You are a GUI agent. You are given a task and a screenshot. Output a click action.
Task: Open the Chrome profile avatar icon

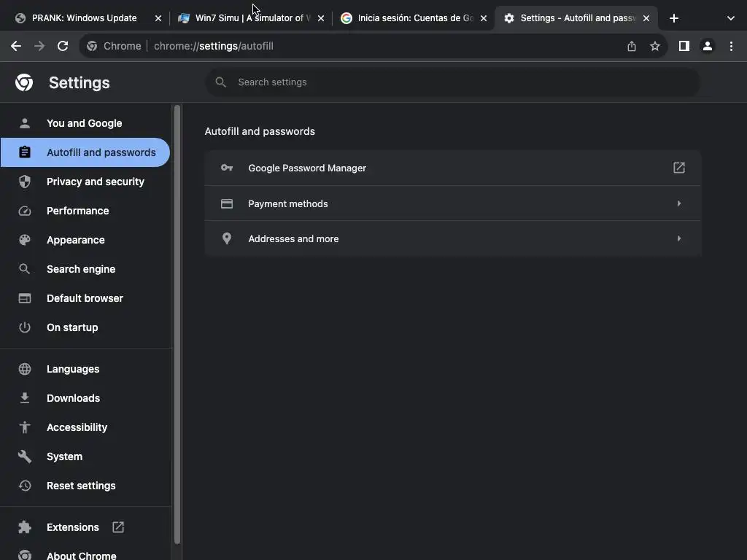click(707, 46)
